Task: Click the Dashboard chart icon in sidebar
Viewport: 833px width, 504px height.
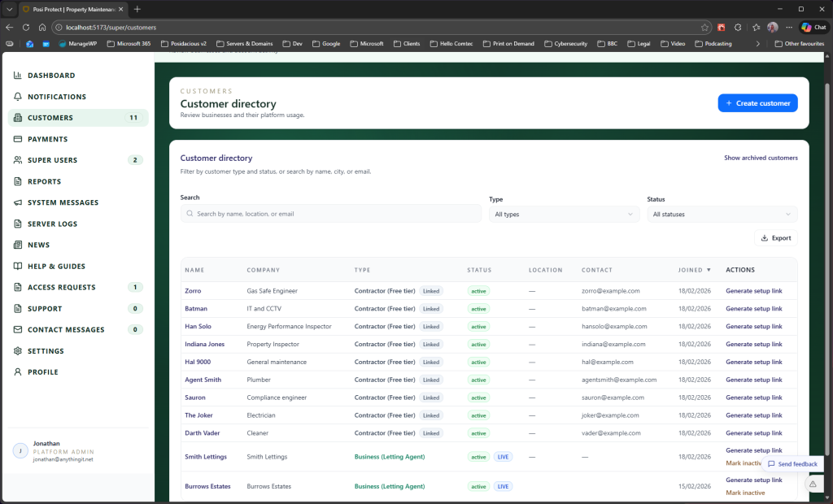Action: point(18,76)
